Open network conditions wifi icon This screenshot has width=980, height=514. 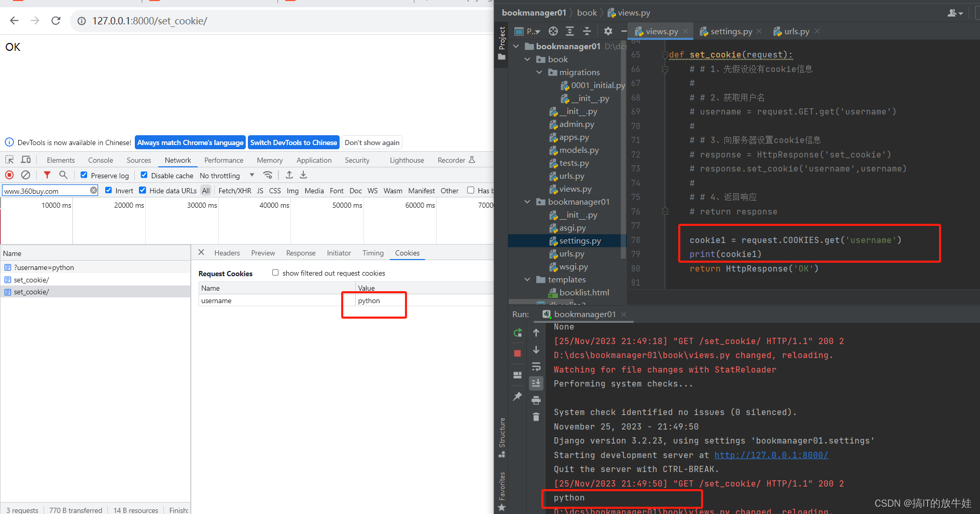coord(268,175)
